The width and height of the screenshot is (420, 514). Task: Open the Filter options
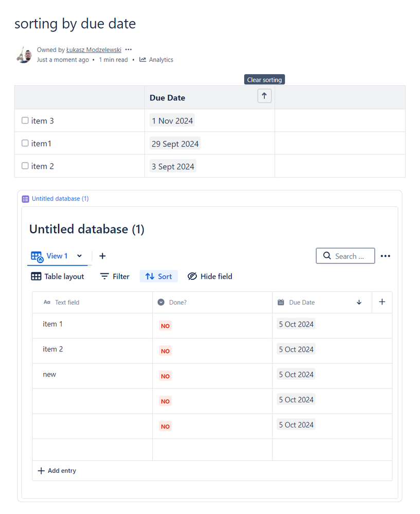click(115, 276)
